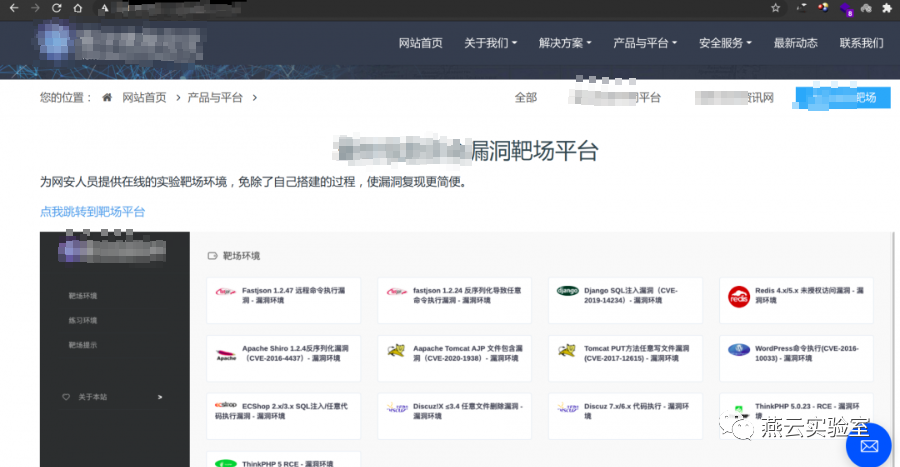Expand 关于我们 dropdown menu
Screen dimensions: 900x467
pos(490,43)
